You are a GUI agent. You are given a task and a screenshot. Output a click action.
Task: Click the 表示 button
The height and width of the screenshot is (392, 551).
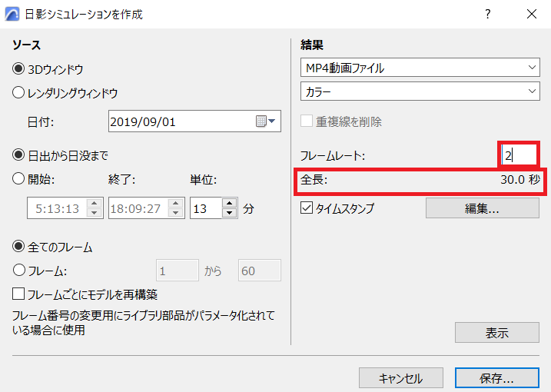pyautogui.click(x=497, y=332)
